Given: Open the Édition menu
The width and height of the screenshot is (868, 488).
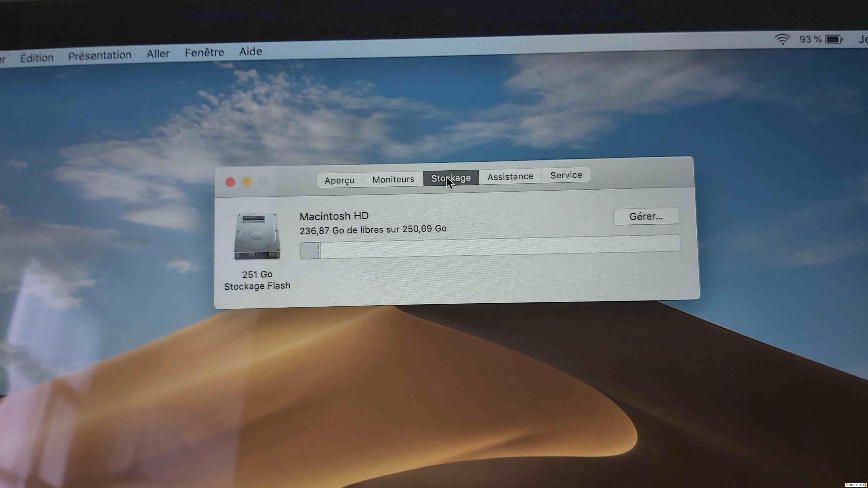Looking at the screenshot, I should point(37,58).
